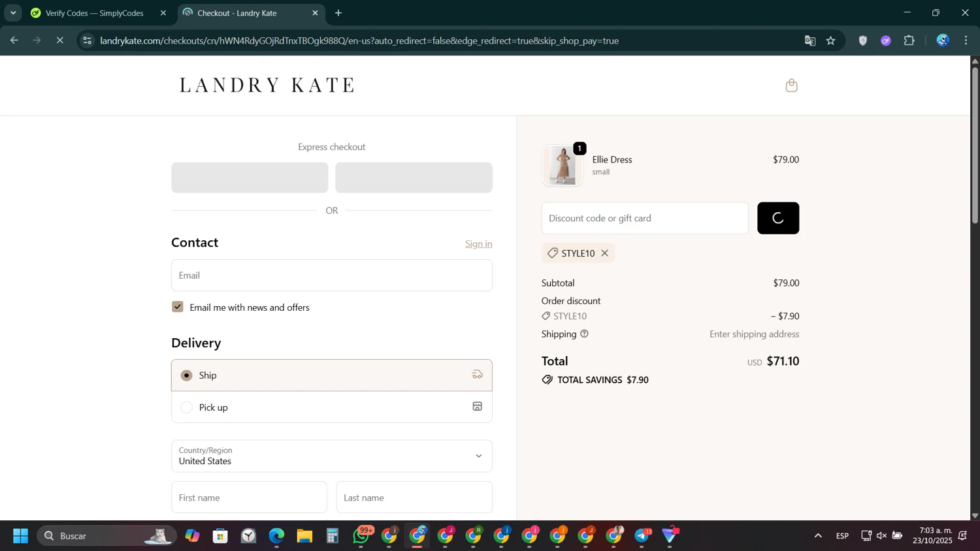980x551 pixels.
Task: Toggle Email me with news and offers
Action: (x=178, y=307)
